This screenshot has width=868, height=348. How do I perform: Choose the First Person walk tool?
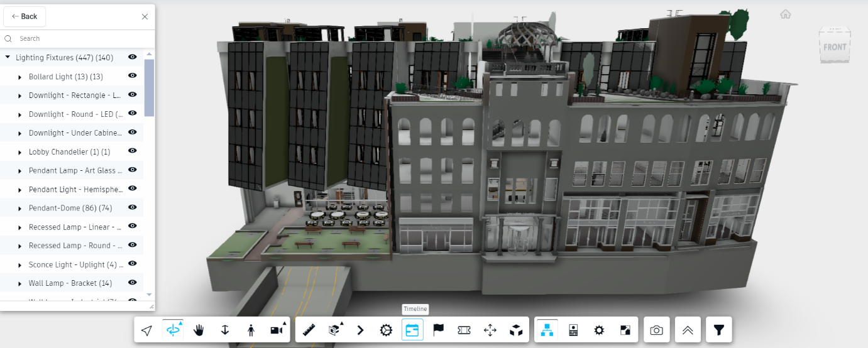[x=251, y=330]
